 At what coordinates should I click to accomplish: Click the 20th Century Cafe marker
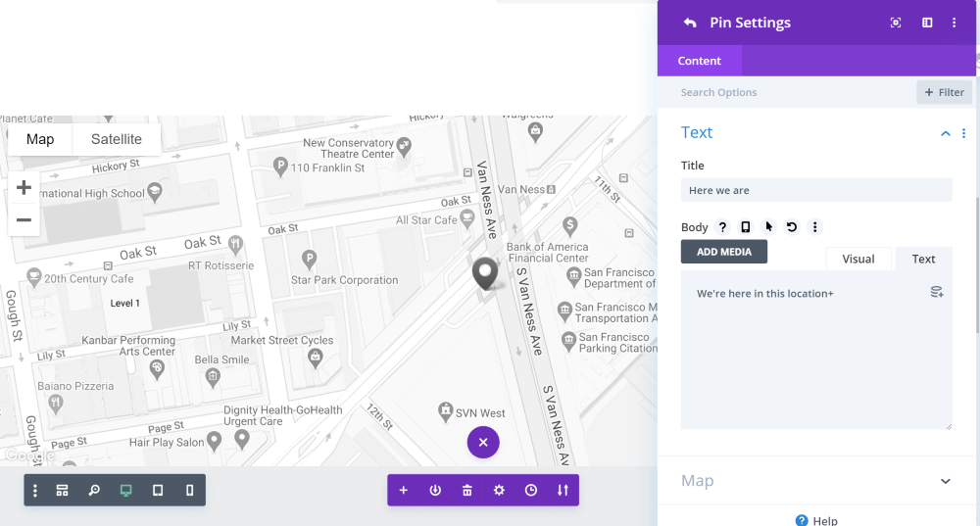click(x=33, y=277)
